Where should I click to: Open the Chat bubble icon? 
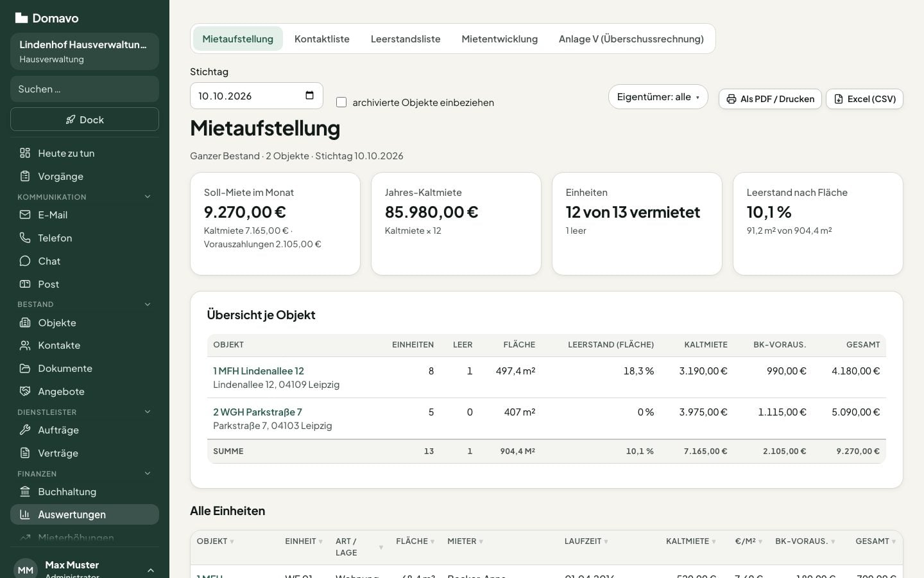click(x=25, y=261)
